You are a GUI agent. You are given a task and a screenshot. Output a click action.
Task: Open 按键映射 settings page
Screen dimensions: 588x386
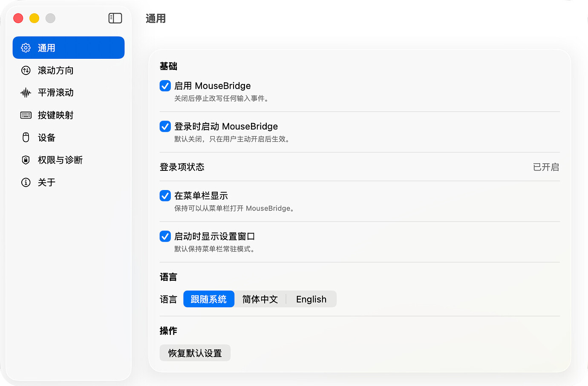pos(69,115)
